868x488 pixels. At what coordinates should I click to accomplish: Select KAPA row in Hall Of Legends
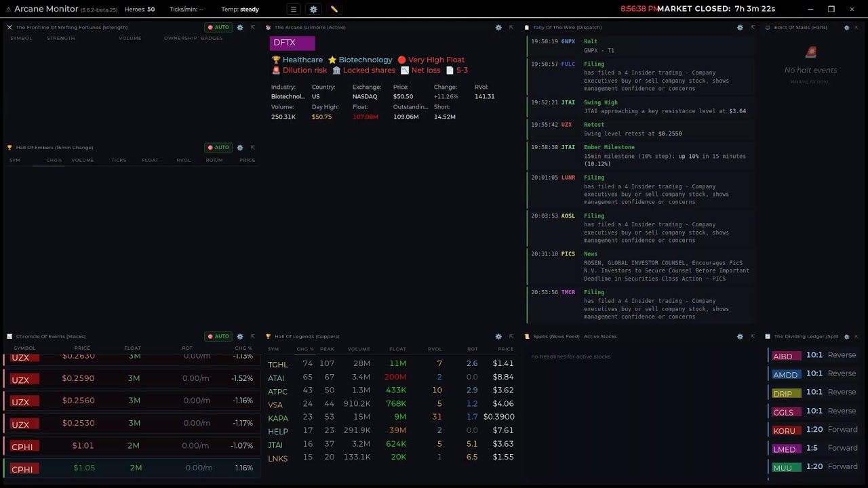391,417
